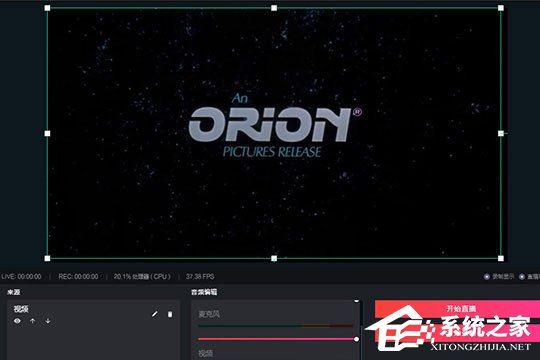The width and height of the screenshot is (540, 360).
Task: Click the bottom-left resize handle of the preview
Action: pyautogui.click(x=48, y=258)
